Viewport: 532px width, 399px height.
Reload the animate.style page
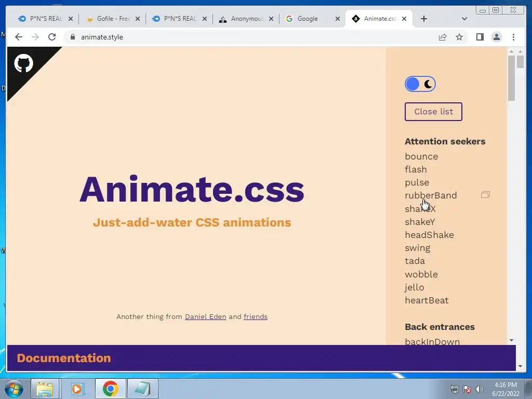coord(52,37)
